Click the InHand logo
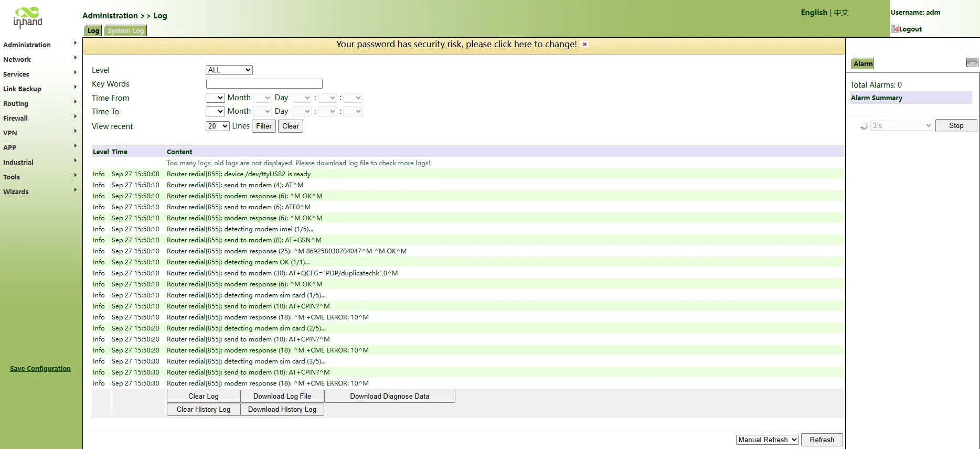980x449 pixels. [x=28, y=17]
